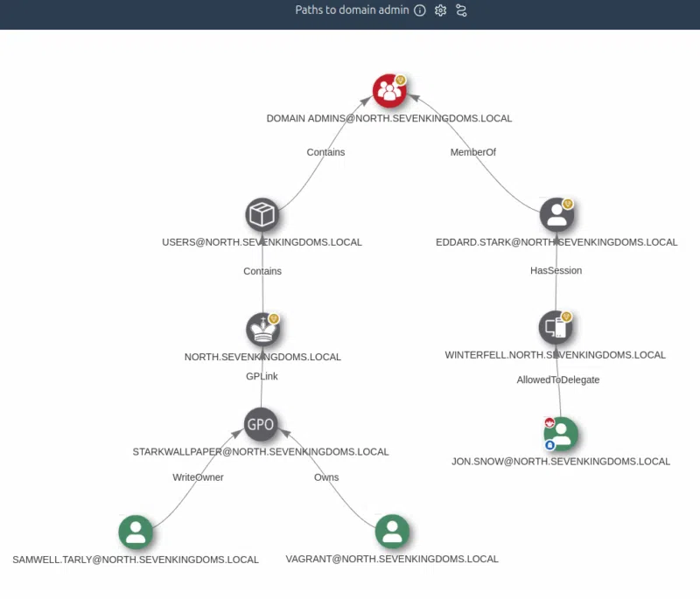This screenshot has width=700, height=599.
Task: Select the owned JON.SNOW user node
Action: [x=560, y=433]
